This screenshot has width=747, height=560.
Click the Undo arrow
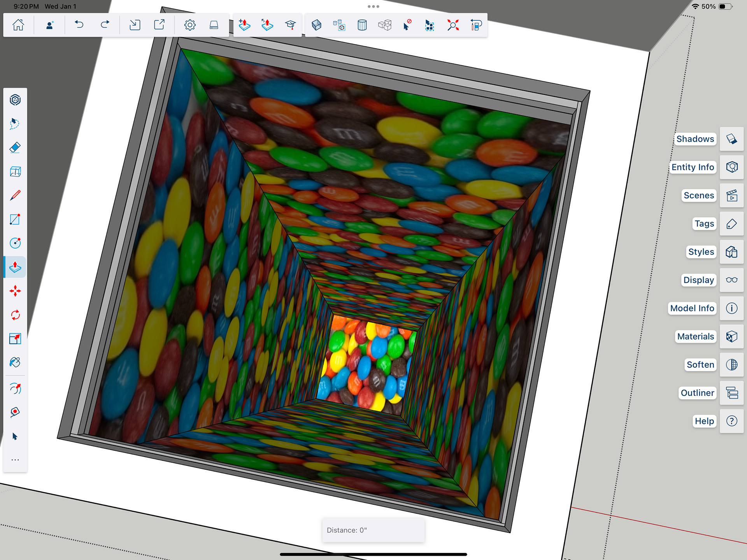pyautogui.click(x=79, y=25)
